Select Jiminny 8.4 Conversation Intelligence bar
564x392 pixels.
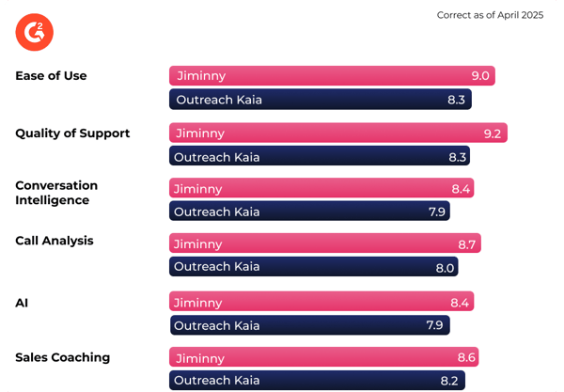click(x=321, y=188)
